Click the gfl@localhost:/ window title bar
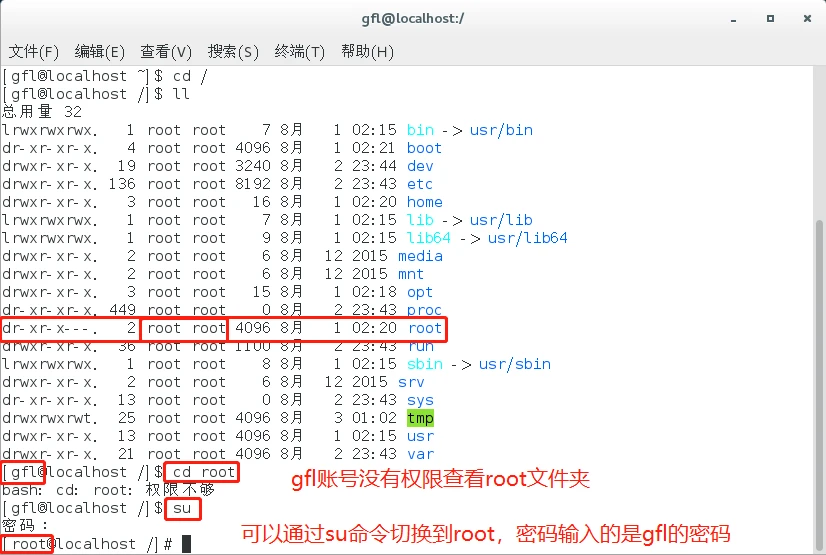 pos(412,18)
